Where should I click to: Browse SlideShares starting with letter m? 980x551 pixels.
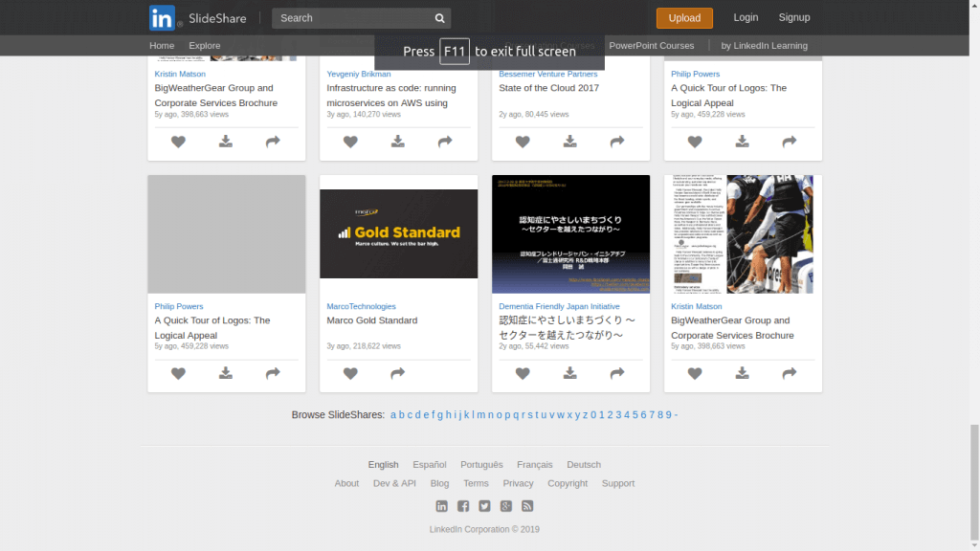tap(480, 415)
